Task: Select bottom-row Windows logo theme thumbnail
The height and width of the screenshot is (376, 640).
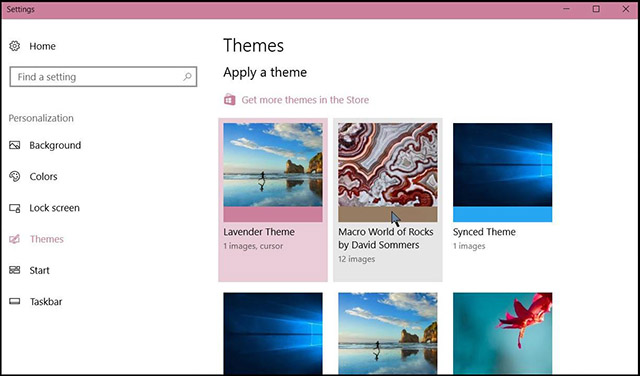Action: click(x=273, y=334)
